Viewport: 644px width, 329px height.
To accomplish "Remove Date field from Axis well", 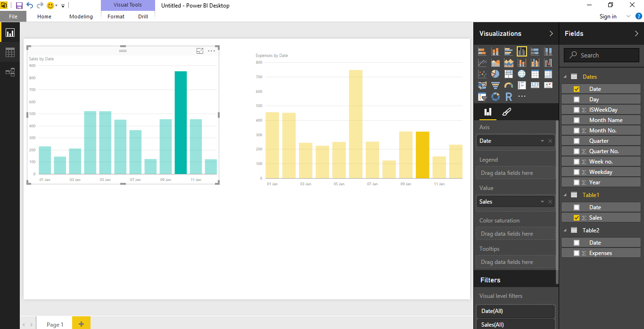I will [550, 141].
